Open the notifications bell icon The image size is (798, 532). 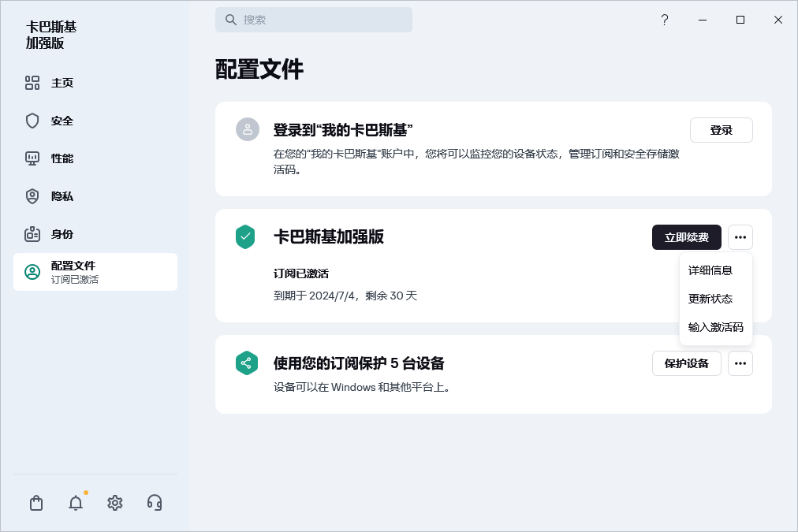click(76, 503)
